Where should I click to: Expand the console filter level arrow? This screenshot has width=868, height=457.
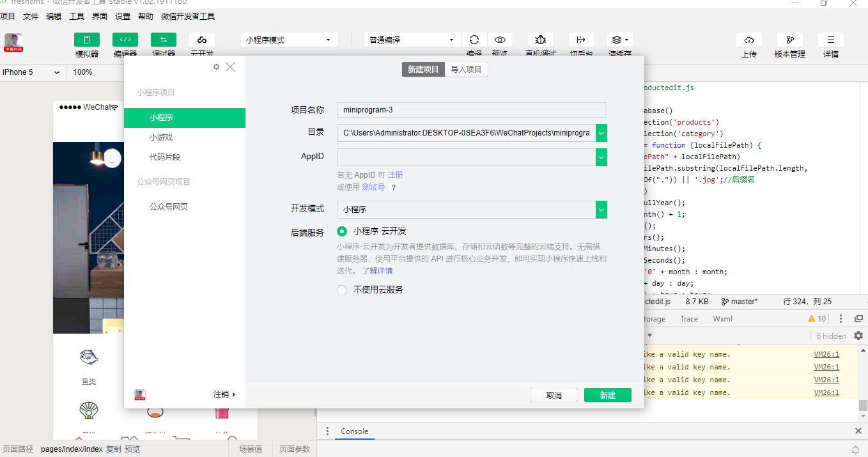pyautogui.click(x=649, y=336)
